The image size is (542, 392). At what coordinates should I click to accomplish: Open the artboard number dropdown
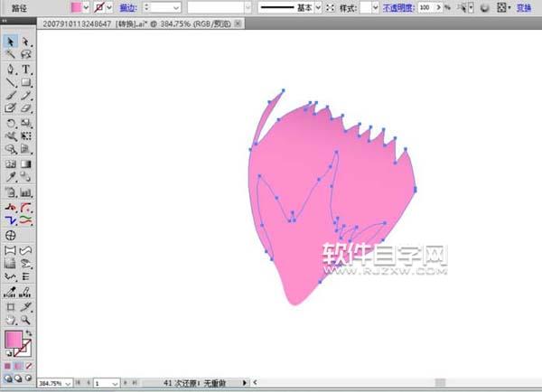click(115, 383)
